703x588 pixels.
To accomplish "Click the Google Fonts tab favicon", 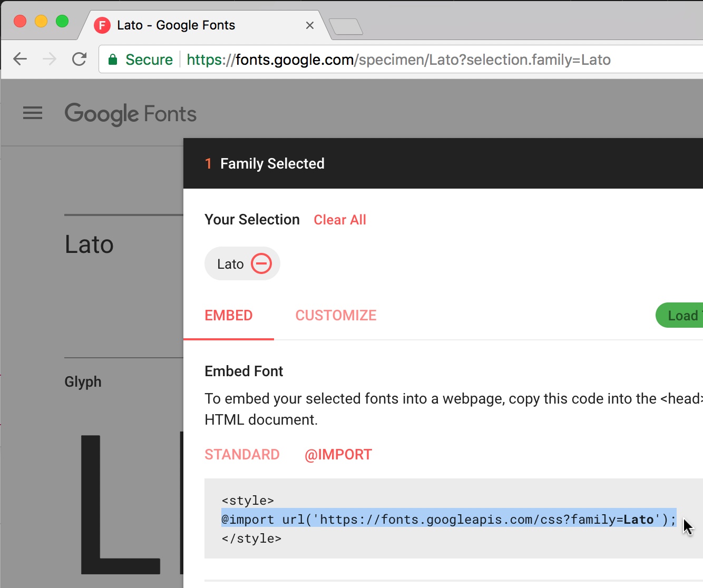I will click(x=102, y=25).
